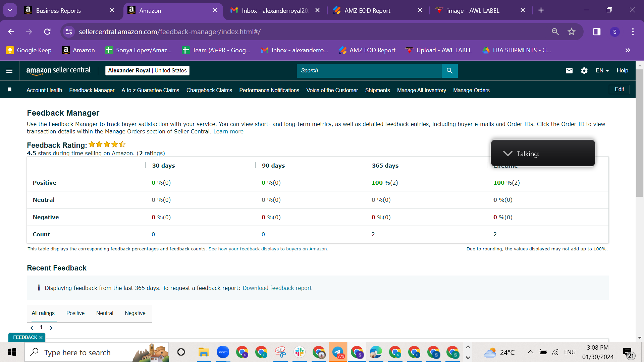Screen dimensions: 644x362
Task: Open Account Health in navigation bar
Action: (x=44, y=90)
